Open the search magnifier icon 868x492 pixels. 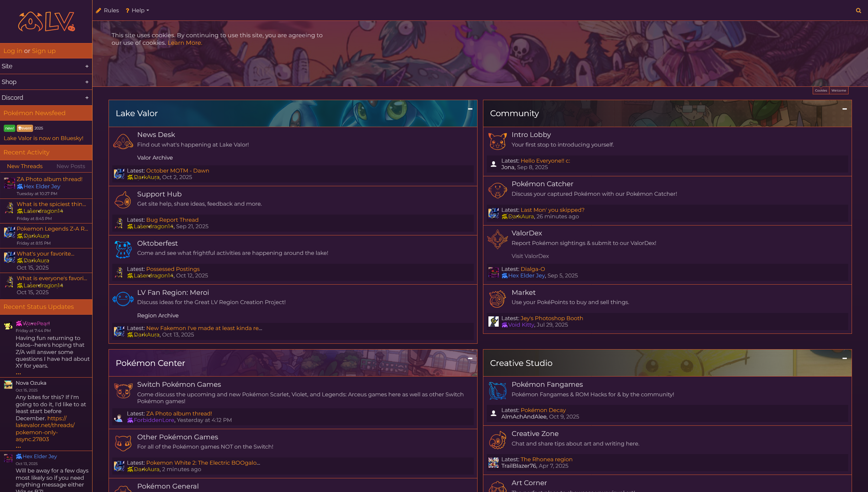(858, 11)
